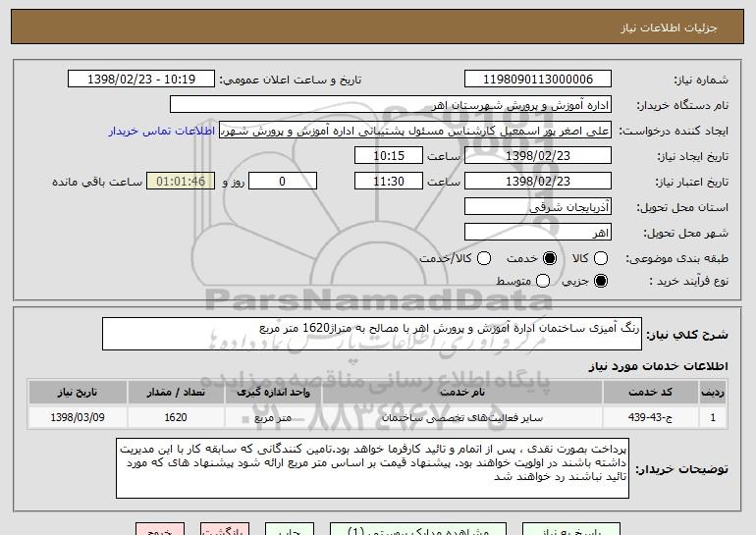This screenshot has width=756, height=535.
Task: Click the countdown timer 01:01:46
Action: [x=181, y=182]
